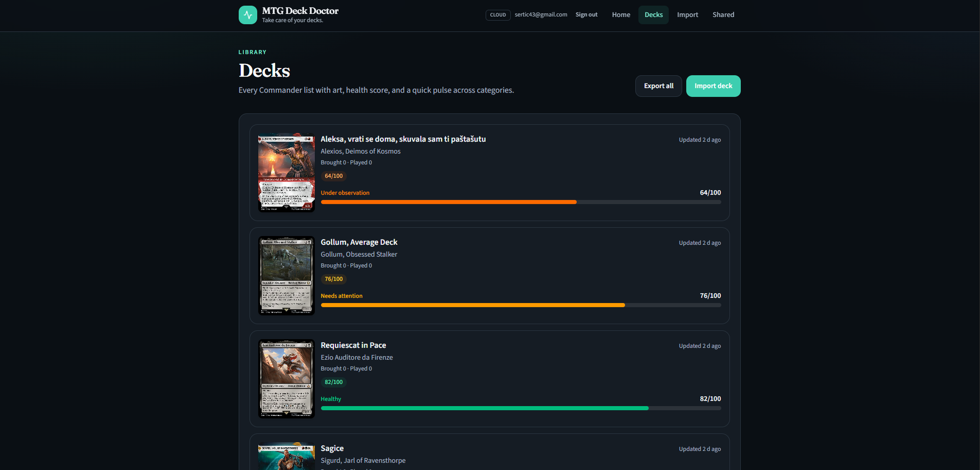Click the Sigurd, Jarl of Ravensthorpe commander name
980x470 pixels.
tap(363, 461)
